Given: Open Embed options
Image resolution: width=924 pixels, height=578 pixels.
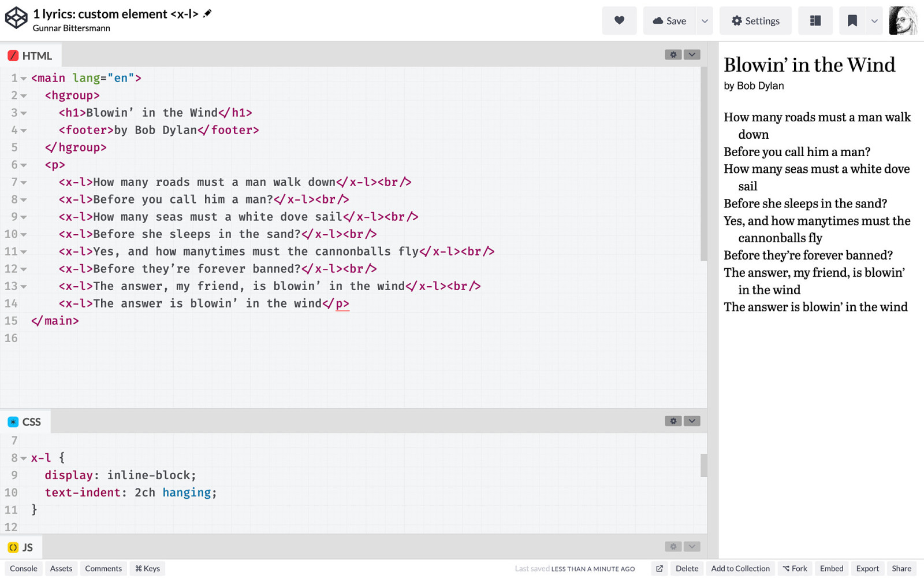Looking at the screenshot, I should [832, 569].
